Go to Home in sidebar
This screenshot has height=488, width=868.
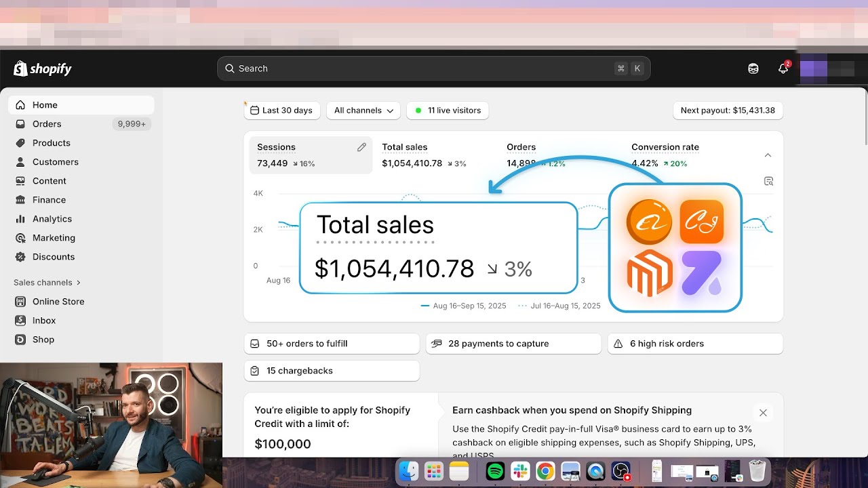tap(81, 105)
